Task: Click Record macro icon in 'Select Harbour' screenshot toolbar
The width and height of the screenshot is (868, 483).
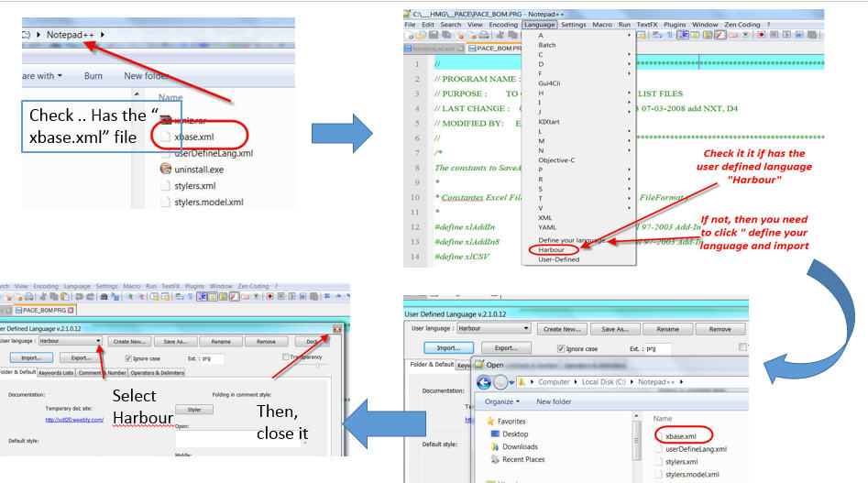Action: tap(270, 297)
